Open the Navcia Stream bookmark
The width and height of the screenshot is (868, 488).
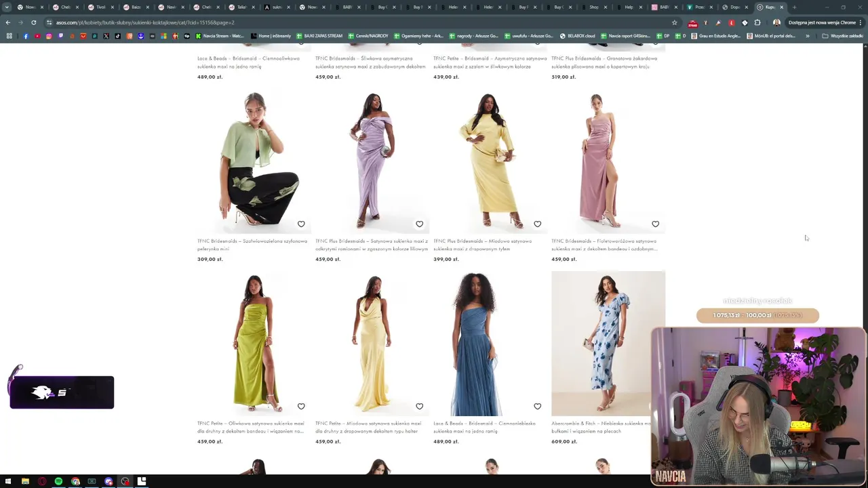pyautogui.click(x=220, y=36)
